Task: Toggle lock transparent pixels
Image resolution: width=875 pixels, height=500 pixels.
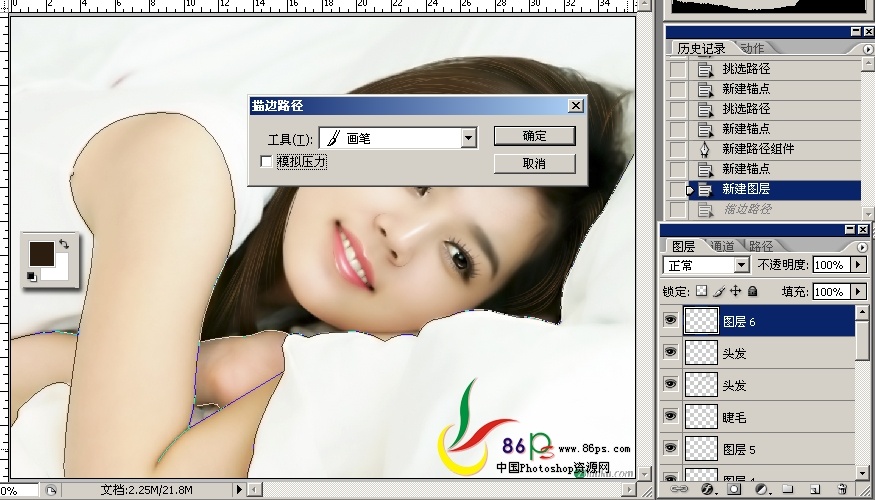Action: coord(701,291)
